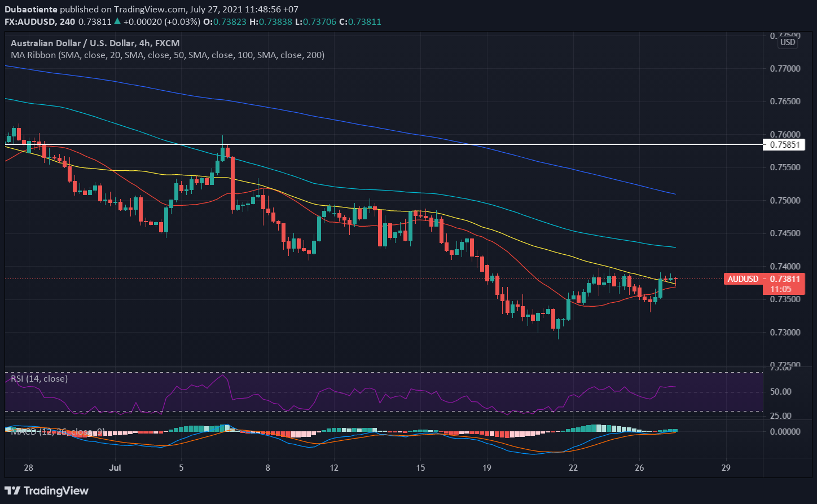Click the 0.75851 horizontal line price label
This screenshot has width=817, height=504.
[785, 144]
